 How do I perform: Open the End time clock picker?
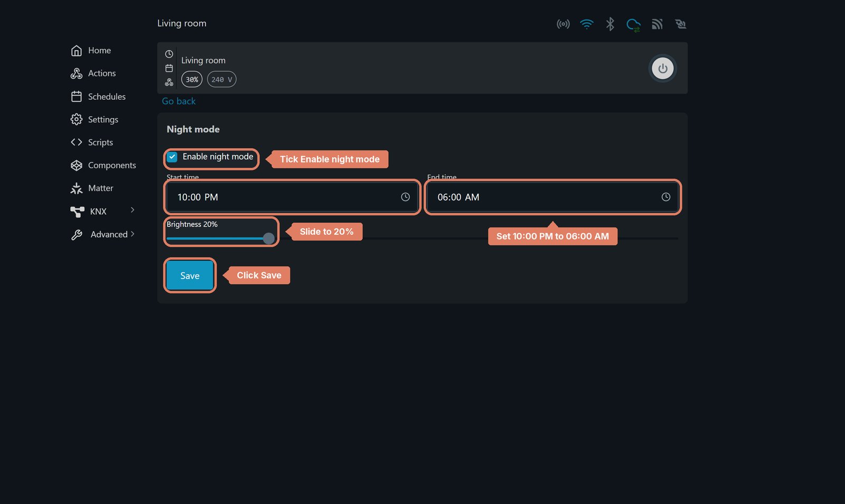[666, 197]
